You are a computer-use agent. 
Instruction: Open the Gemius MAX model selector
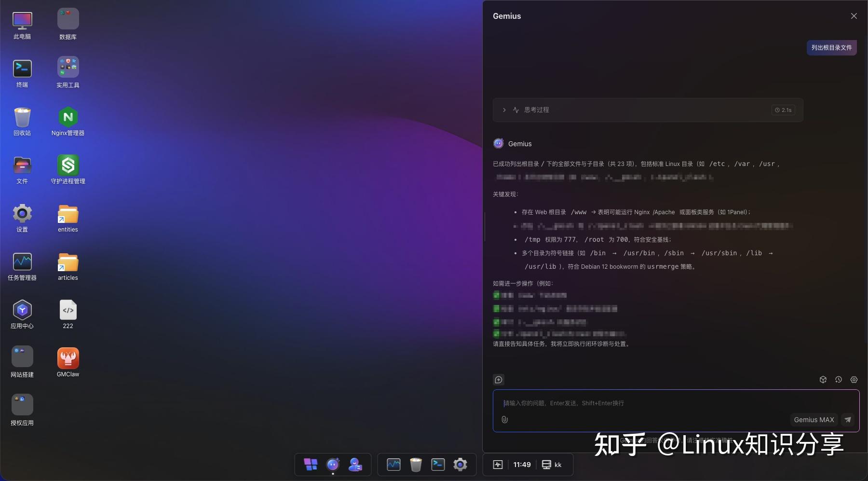(814, 420)
